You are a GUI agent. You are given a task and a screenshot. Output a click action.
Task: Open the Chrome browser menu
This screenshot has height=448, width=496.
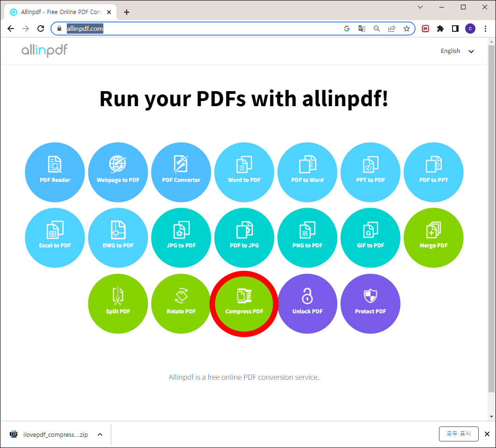pyautogui.click(x=486, y=29)
